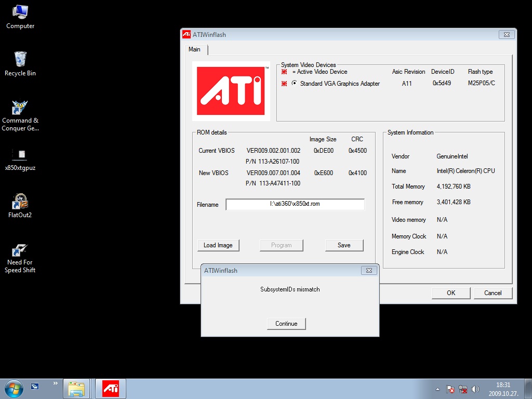
Task: Open the Windows Start orb
Action: click(x=14, y=389)
